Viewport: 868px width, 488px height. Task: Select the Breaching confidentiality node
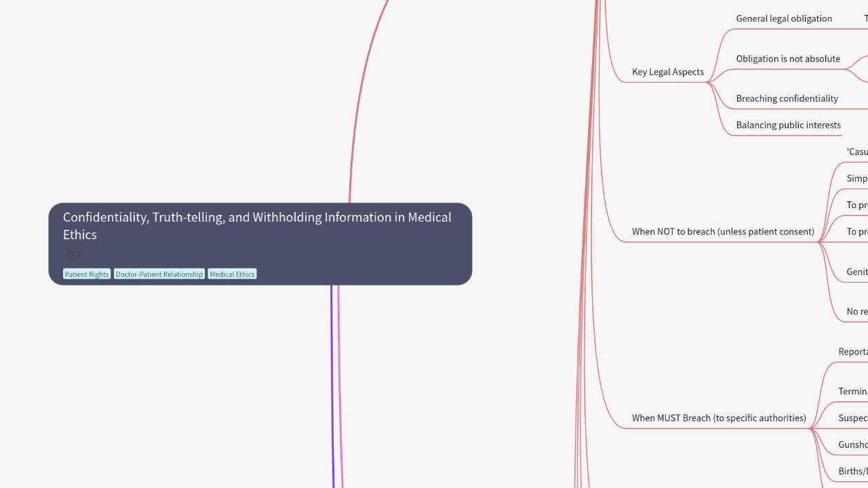coord(787,98)
